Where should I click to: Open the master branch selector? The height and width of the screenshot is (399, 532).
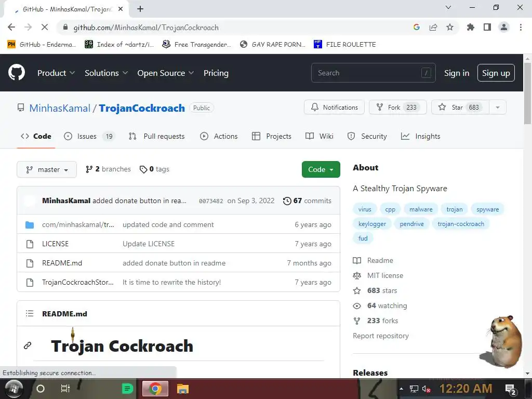pos(47,169)
